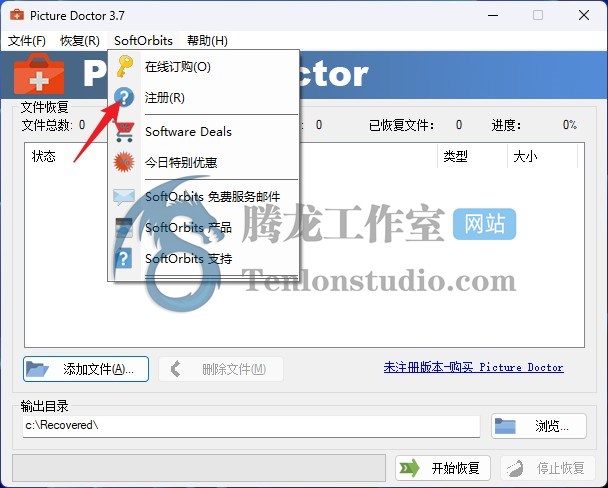
Task: Open the 文件(F) menu
Action: click(27, 41)
